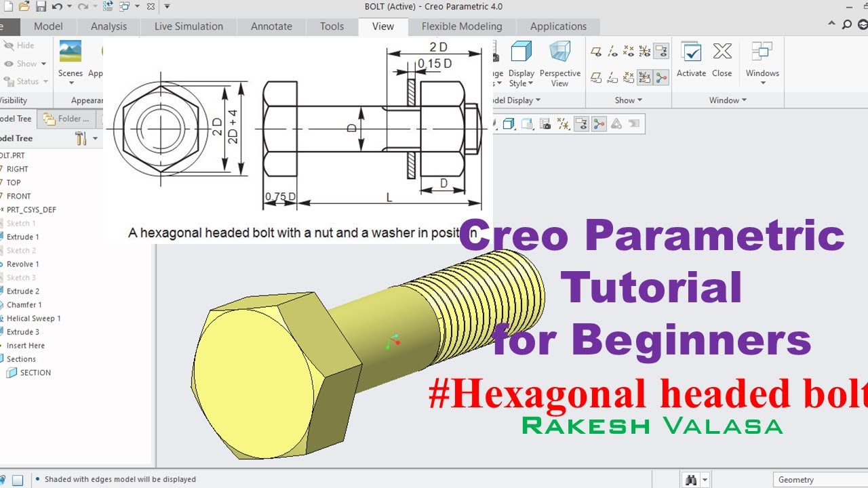Toggle axis tag display in Show group
868x488 pixels.
(x=613, y=78)
